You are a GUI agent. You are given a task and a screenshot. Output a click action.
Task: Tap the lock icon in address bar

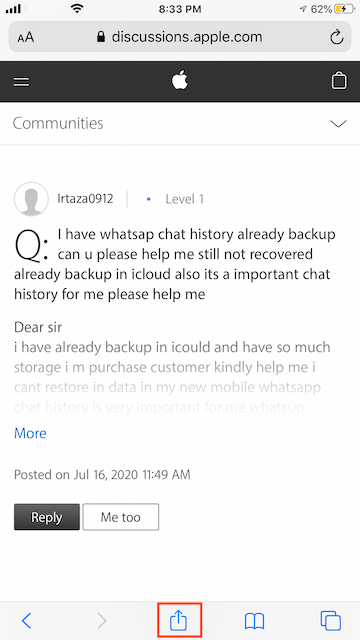pos(101,37)
